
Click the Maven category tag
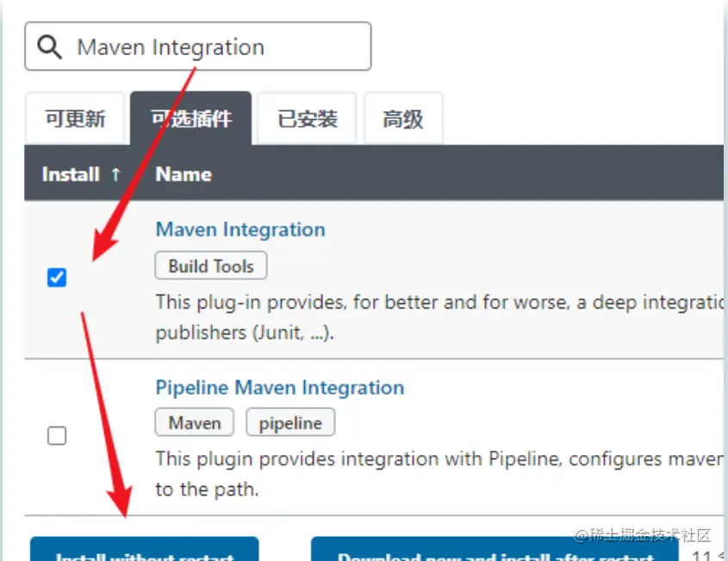point(194,422)
